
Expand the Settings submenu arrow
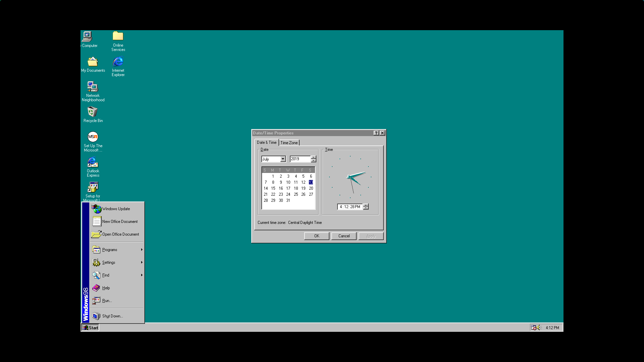pyautogui.click(x=142, y=262)
